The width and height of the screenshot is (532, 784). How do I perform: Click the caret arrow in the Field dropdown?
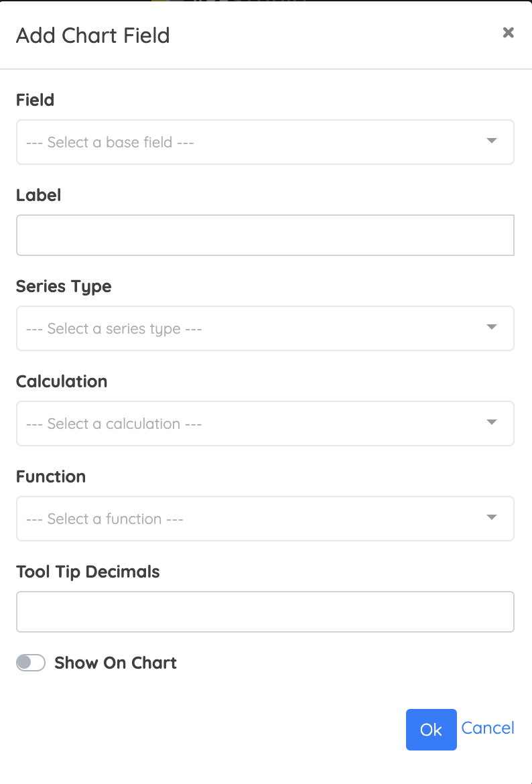point(492,141)
